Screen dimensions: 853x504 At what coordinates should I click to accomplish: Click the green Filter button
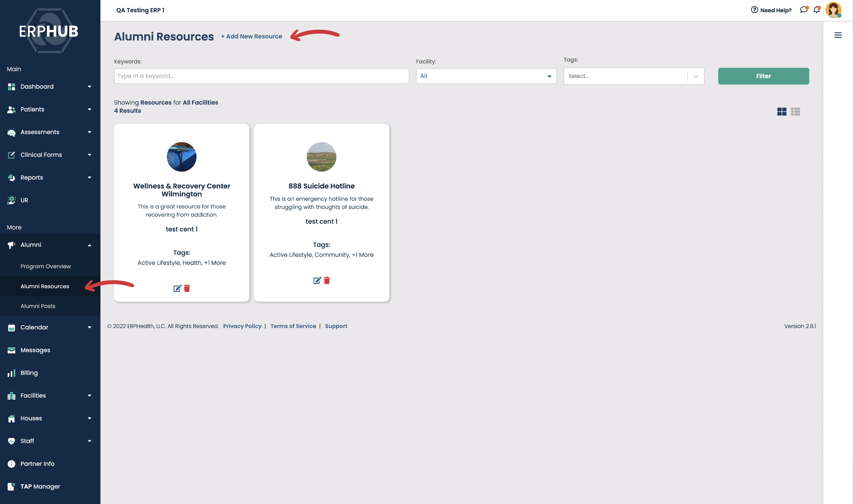pyautogui.click(x=763, y=76)
